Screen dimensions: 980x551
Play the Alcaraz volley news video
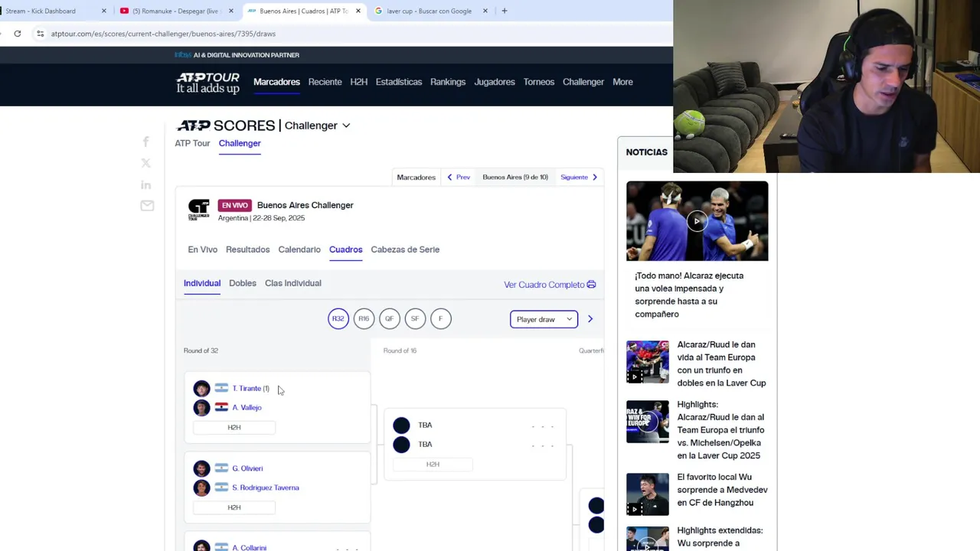(697, 221)
